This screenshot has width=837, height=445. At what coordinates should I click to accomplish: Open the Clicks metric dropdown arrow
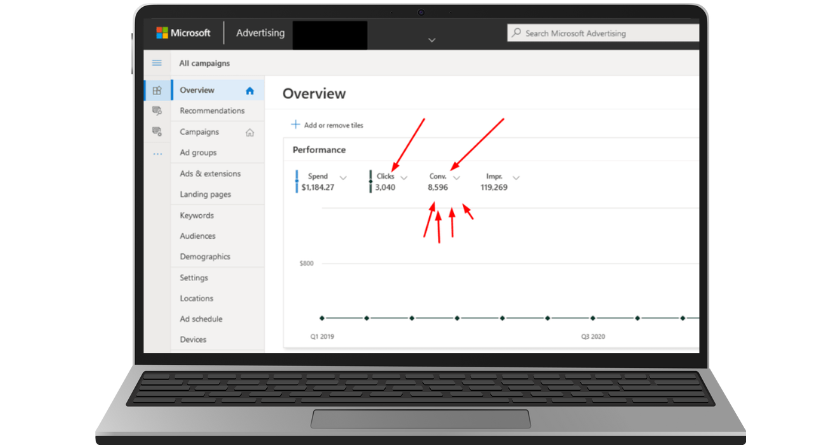pyautogui.click(x=404, y=178)
